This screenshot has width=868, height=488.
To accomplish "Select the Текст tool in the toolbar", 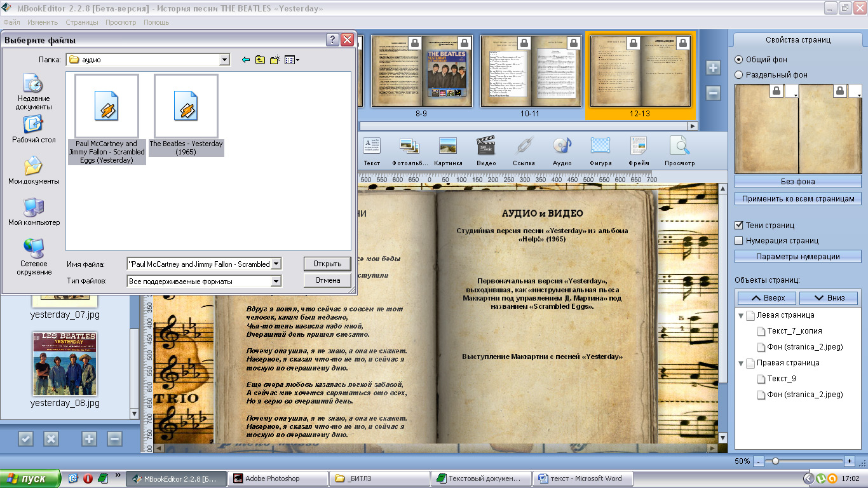I will (x=372, y=152).
